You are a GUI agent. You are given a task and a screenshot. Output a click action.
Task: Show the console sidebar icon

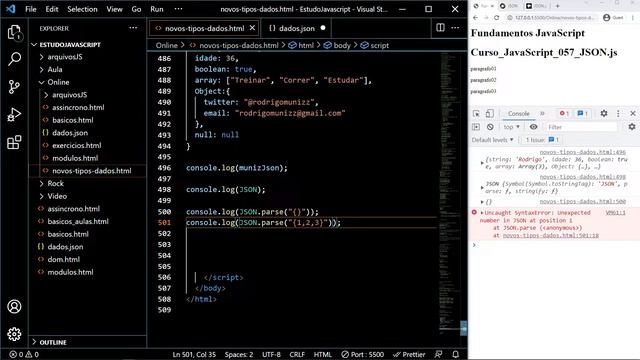(x=476, y=127)
